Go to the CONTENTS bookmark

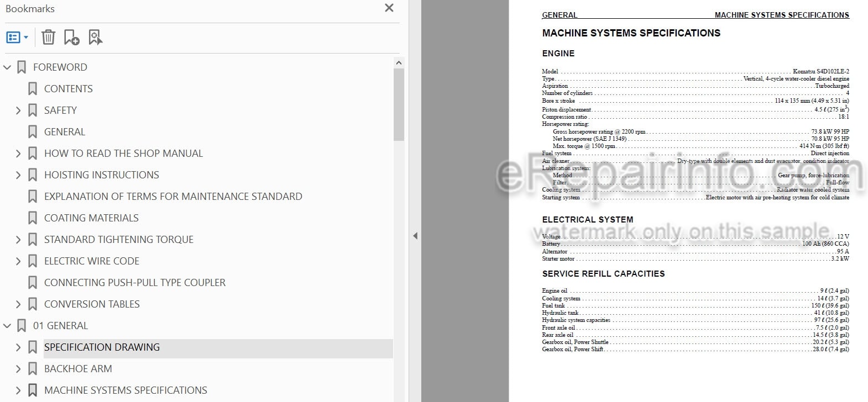[x=69, y=89]
